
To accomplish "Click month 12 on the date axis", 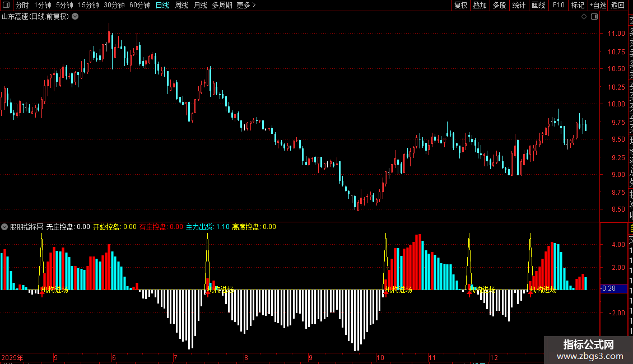I will pos(494,357).
